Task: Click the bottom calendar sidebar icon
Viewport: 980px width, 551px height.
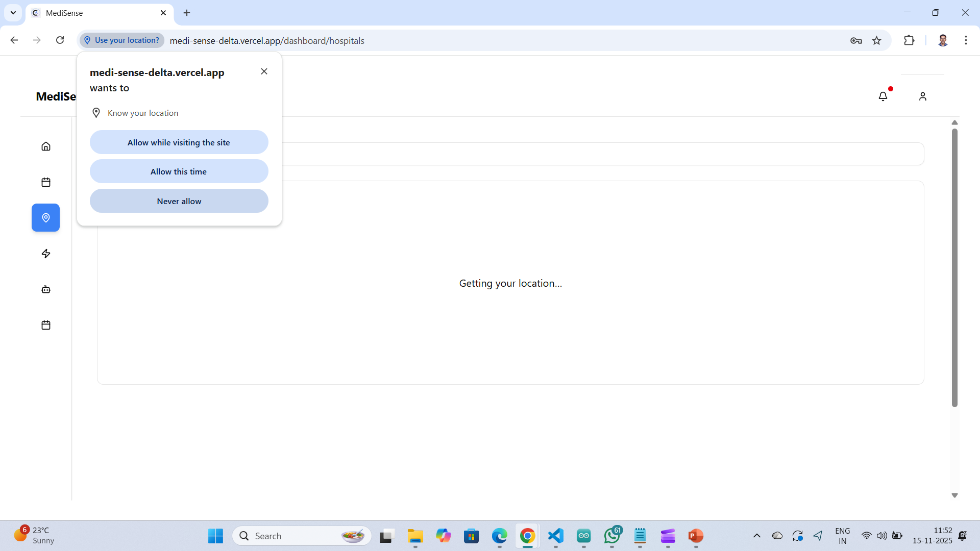Action: pyautogui.click(x=46, y=325)
